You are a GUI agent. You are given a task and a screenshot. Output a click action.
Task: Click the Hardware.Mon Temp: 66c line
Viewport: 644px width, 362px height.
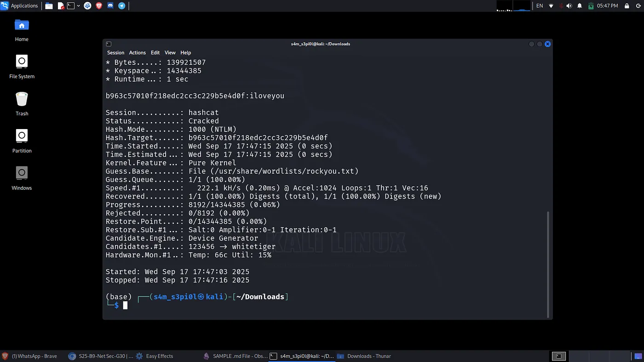point(189,255)
